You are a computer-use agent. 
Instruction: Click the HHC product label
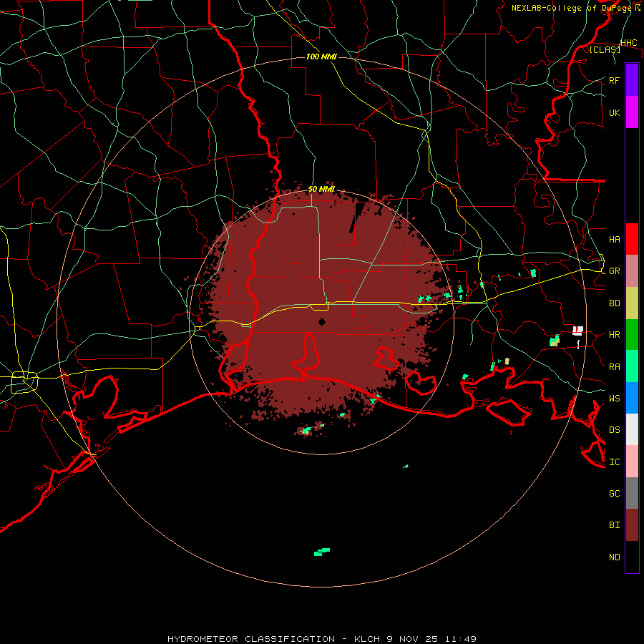click(x=628, y=43)
